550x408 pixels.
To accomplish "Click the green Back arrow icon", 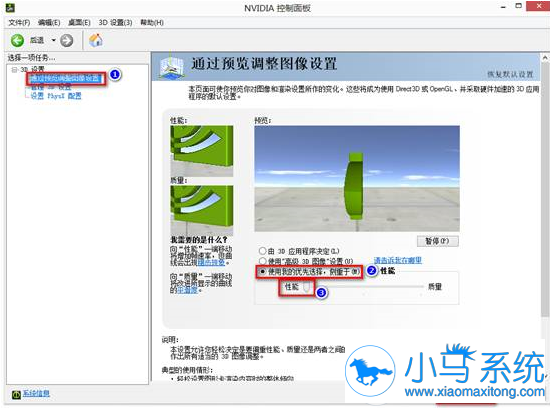I will click(x=17, y=40).
